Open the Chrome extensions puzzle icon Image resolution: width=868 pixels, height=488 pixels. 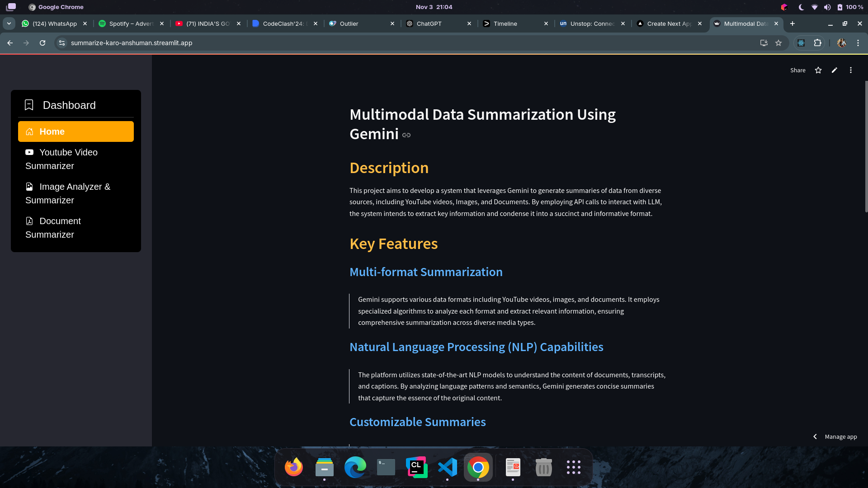[x=817, y=43]
